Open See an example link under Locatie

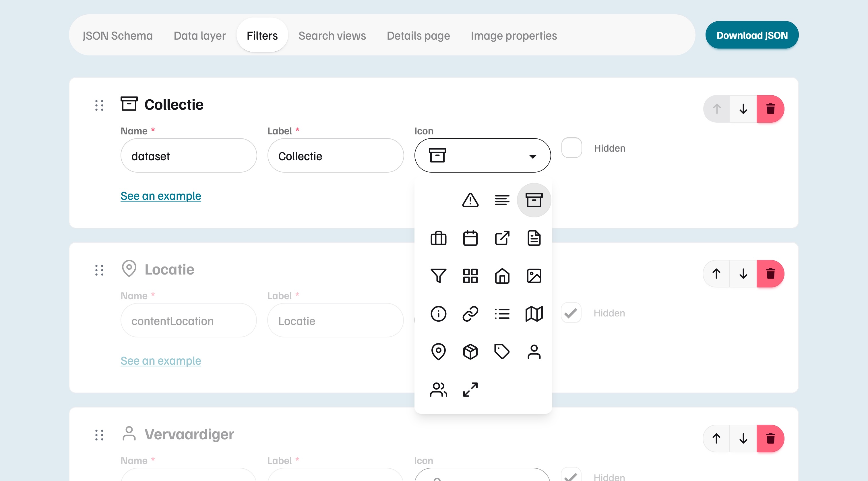pyautogui.click(x=161, y=361)
